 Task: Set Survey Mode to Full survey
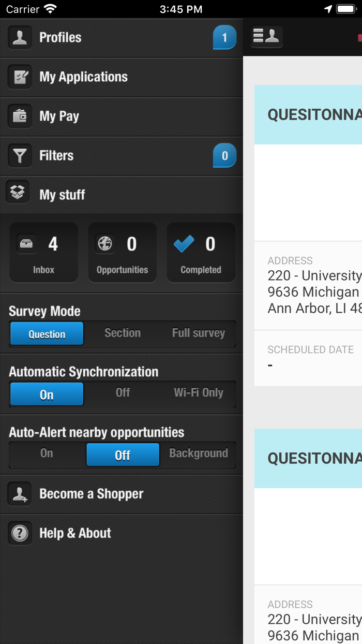pyautogui.click(x=198, y=333)
